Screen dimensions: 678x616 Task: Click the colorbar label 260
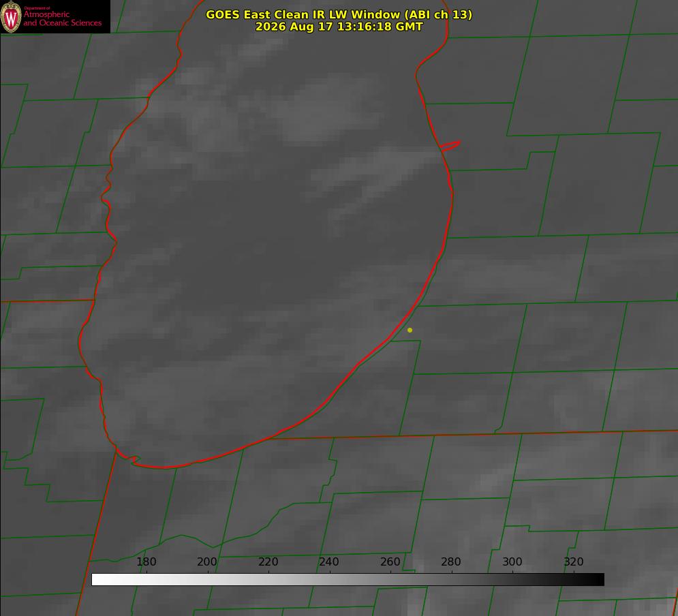(x=390, y=561)
